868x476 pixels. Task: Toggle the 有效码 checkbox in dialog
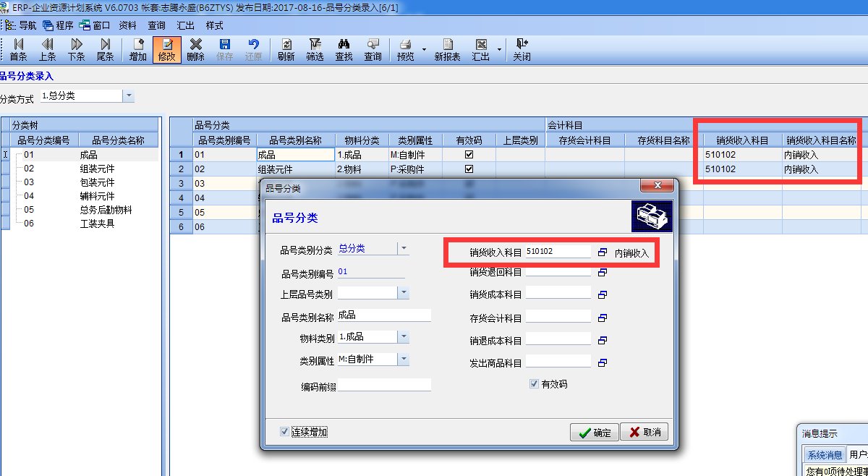535,384
